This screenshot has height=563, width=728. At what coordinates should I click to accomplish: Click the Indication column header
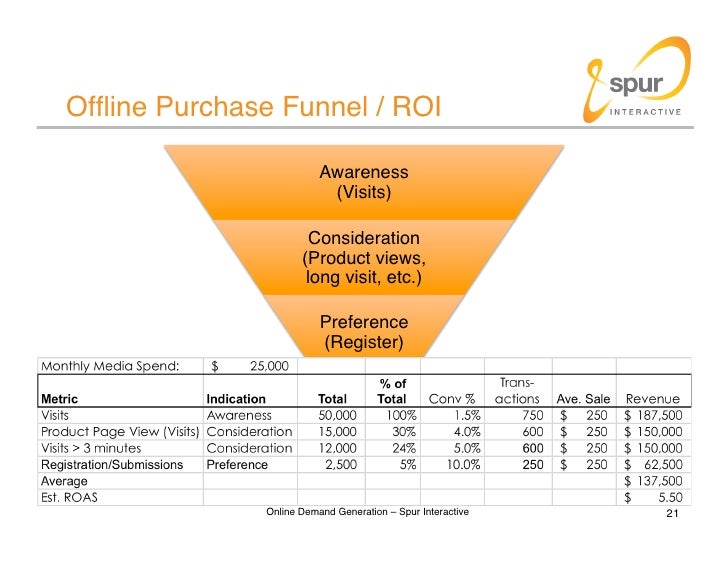pyautogui.click(x=236, y=399)
